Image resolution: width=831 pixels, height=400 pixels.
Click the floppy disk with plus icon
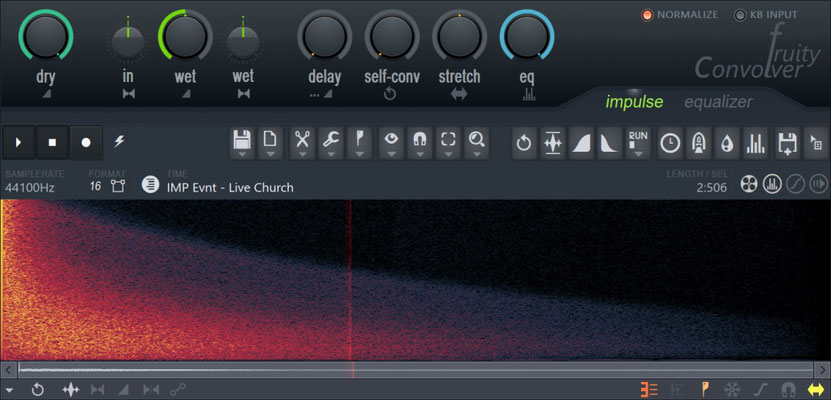pyautogui.click(x=788, y=143)
